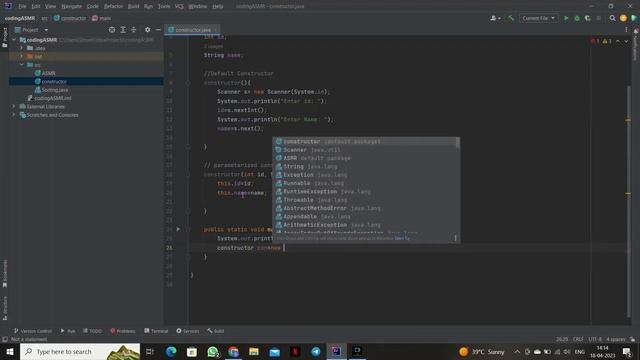Click the Build Project hammer icon
This screenshot has height=360, width=640.
coord(511,18)
